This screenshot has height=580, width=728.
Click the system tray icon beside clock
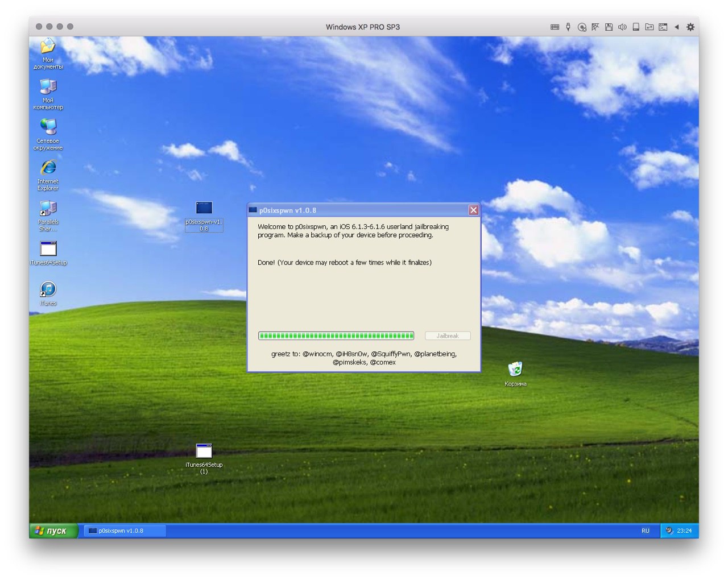click(x=669, y=531)
